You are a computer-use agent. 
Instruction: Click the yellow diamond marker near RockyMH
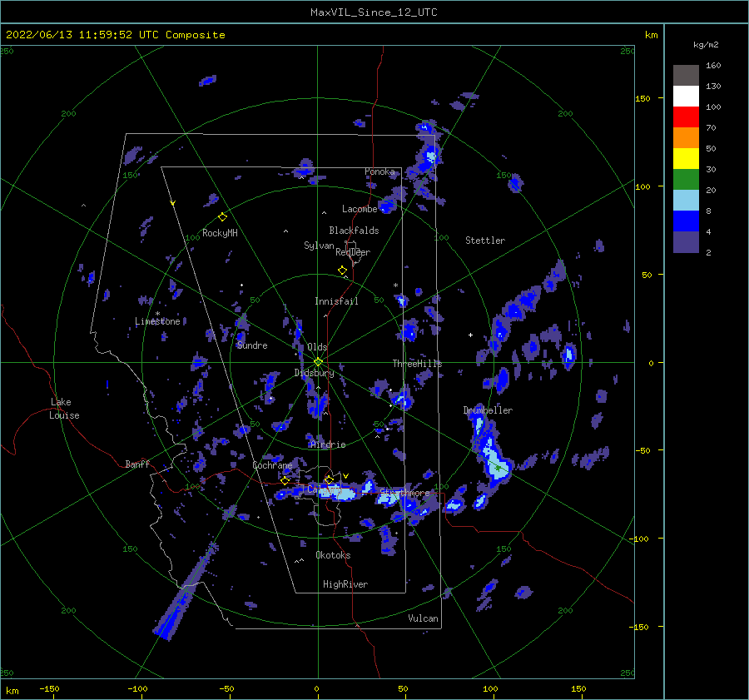tap(222, 217)
